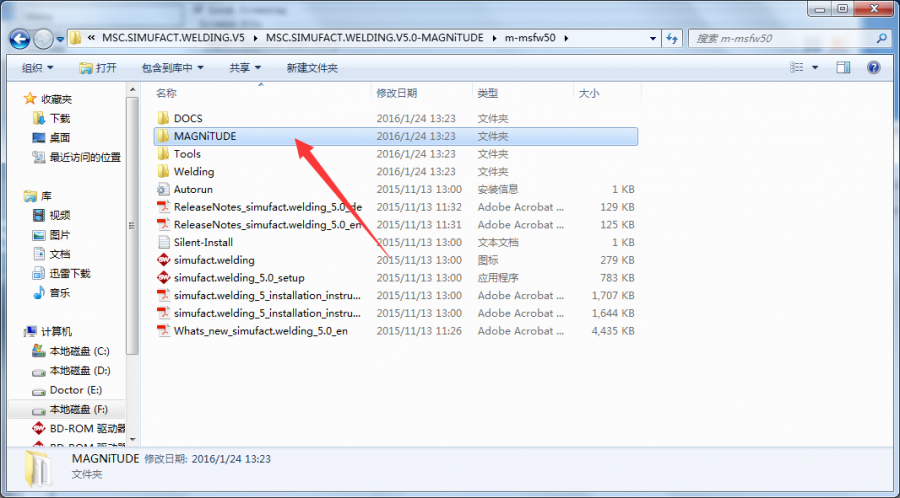Click m-msfw50 path segment

tap(530, 38)
